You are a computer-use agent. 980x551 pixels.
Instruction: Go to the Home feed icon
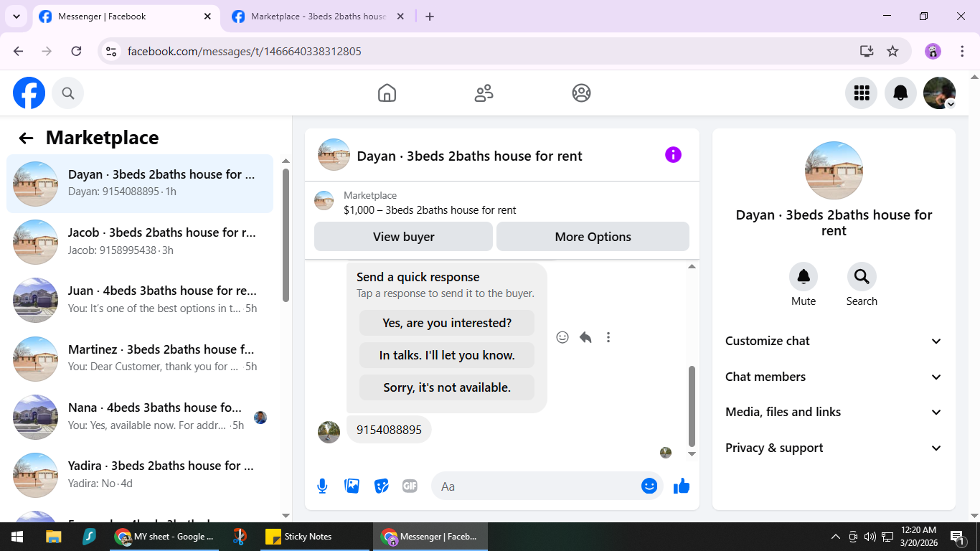click(x=387, y=93)
